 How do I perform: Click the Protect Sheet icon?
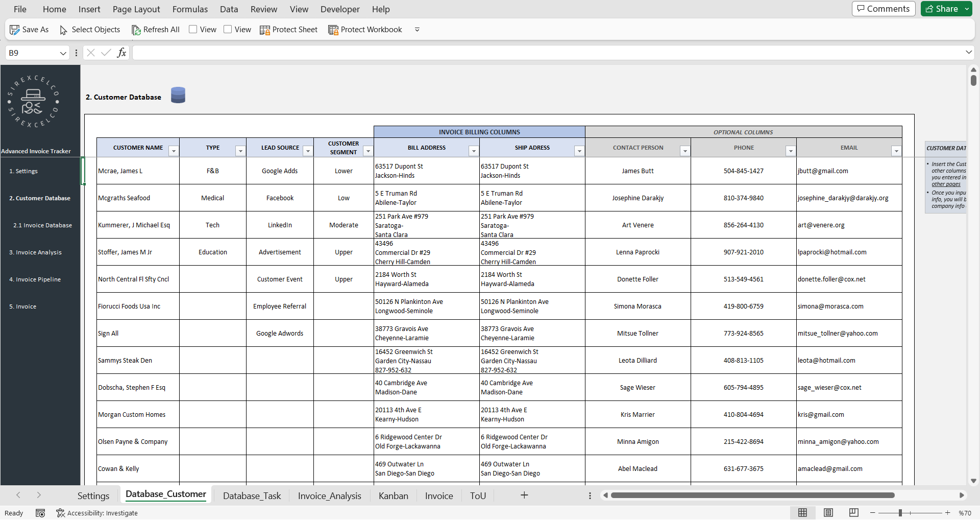coord(265,30)
